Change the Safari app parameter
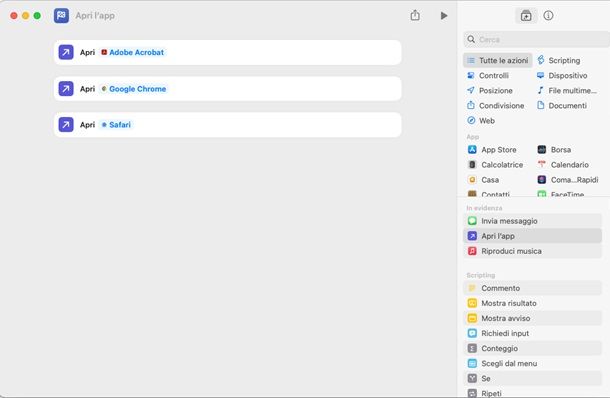The image size is (610, 398). pos(116,124)
